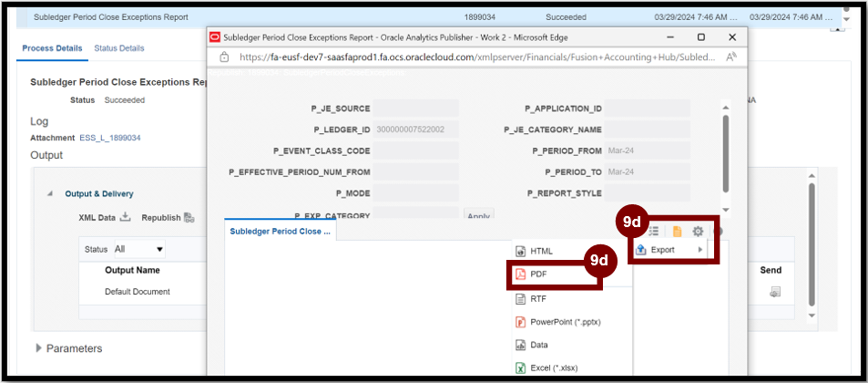
Task: Click the send icon for Default Document
Action: pyautogui.click(x=775, y=292)
